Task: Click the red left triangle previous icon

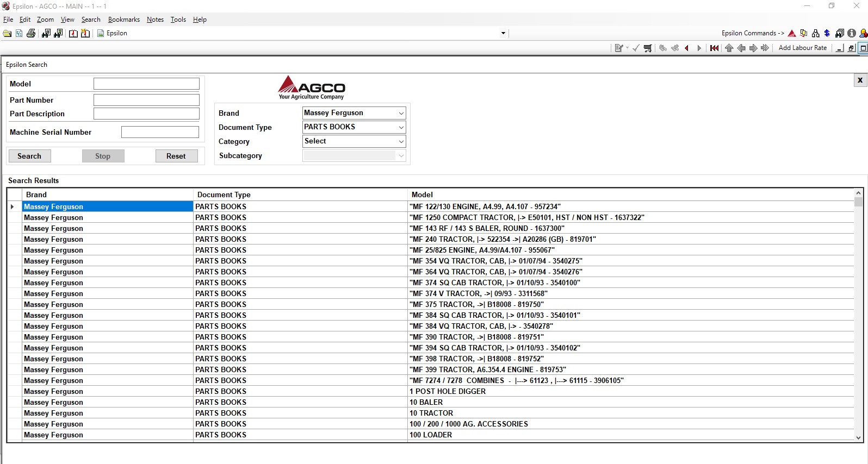Action: click(687, 48)
